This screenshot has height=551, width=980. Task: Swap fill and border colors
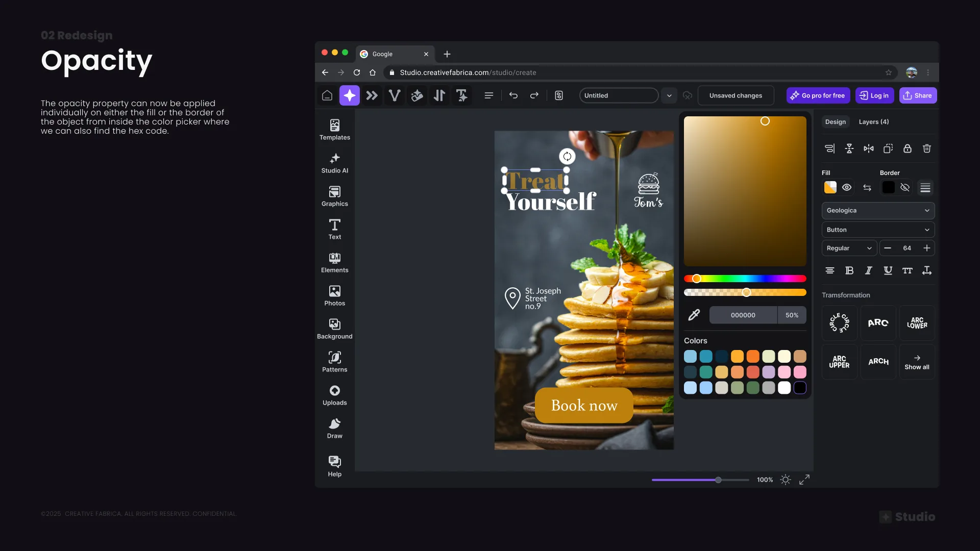pos(867,188)
